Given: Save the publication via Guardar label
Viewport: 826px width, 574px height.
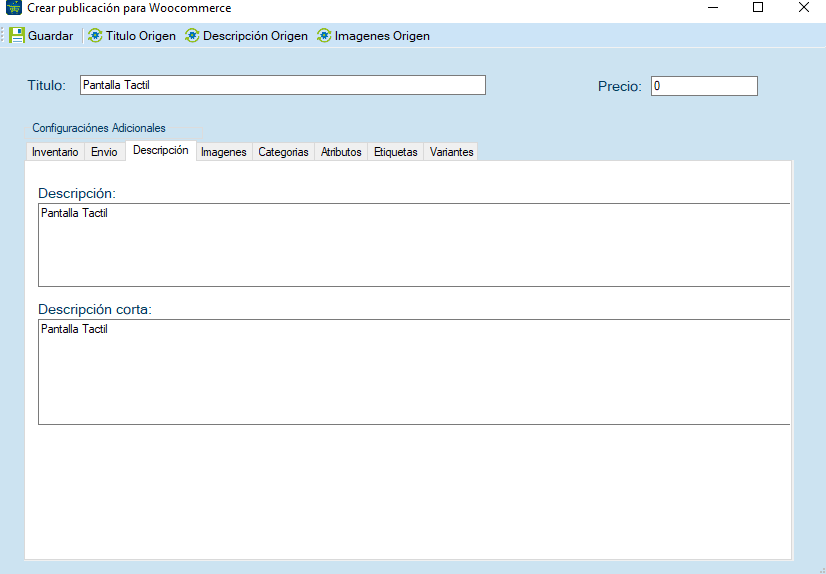Looking at the screenshot, I should pos(51,36).
